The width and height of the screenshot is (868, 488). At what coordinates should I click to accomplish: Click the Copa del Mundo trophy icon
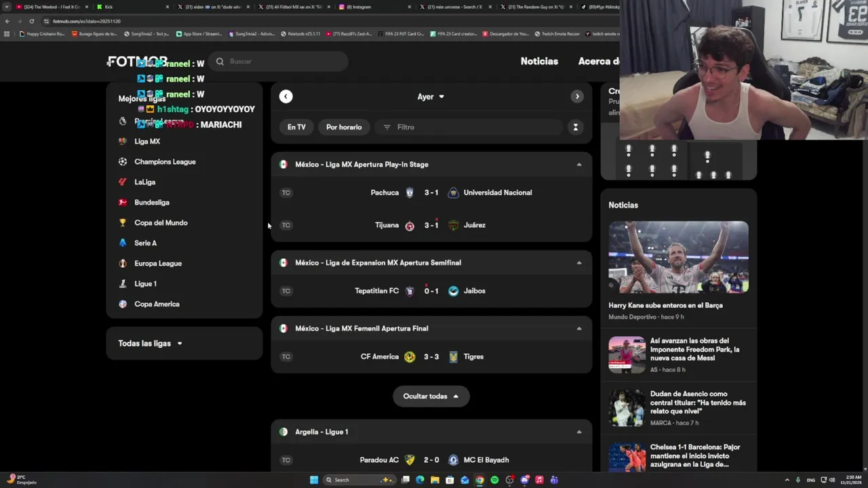123,223
